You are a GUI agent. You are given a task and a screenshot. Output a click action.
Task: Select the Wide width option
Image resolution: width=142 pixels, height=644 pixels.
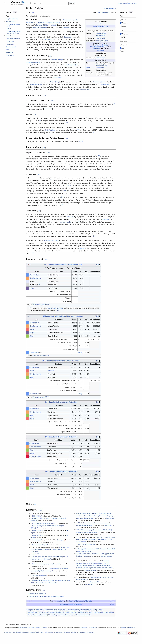(121, 37)
